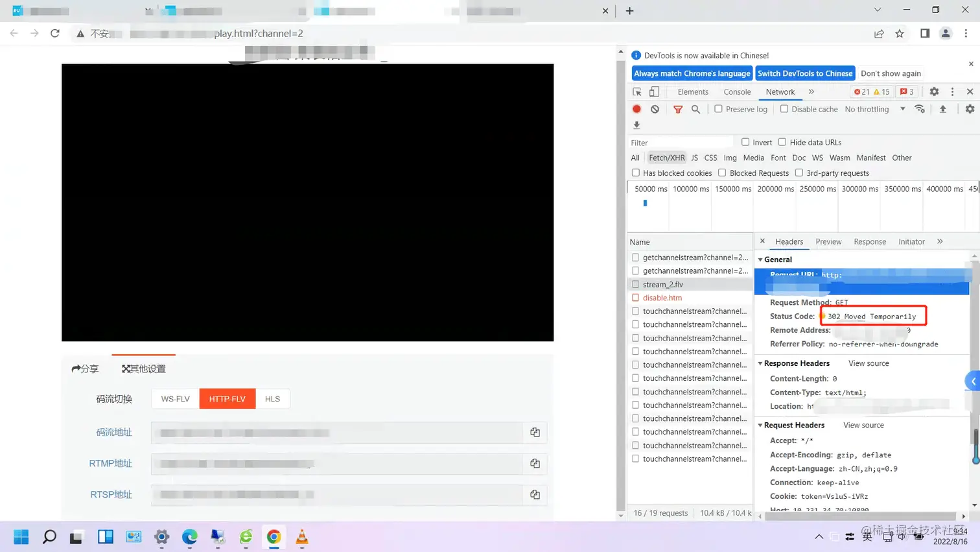980x552 pixels.
Task: Switch to the Elements panel
Action: [x=693, y=92]
